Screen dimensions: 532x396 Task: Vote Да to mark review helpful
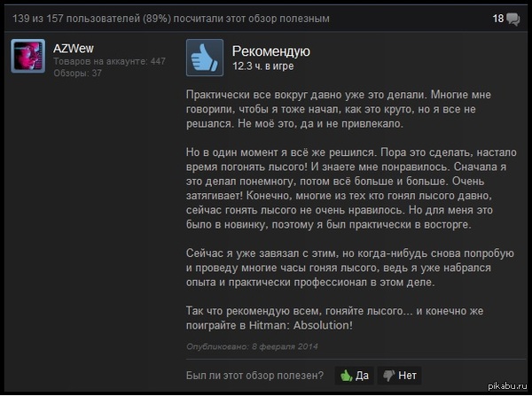tap(354, 376)
